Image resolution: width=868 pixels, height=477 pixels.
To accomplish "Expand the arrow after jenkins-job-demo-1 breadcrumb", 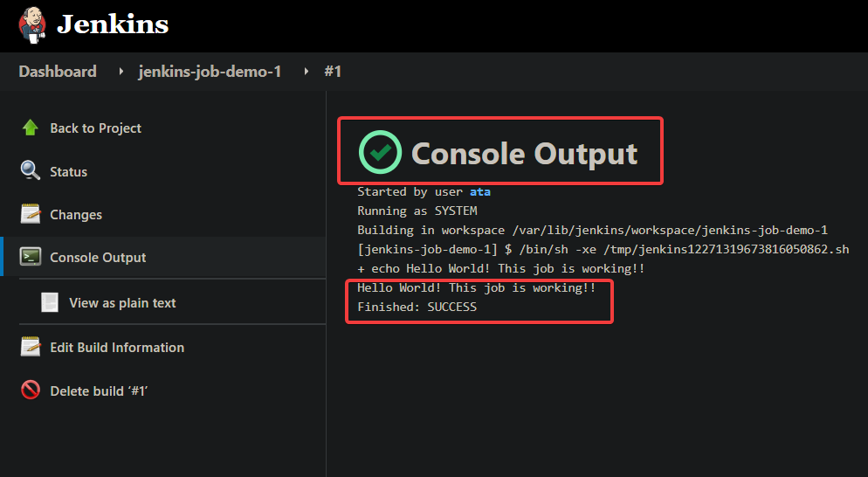I will 306,72.
